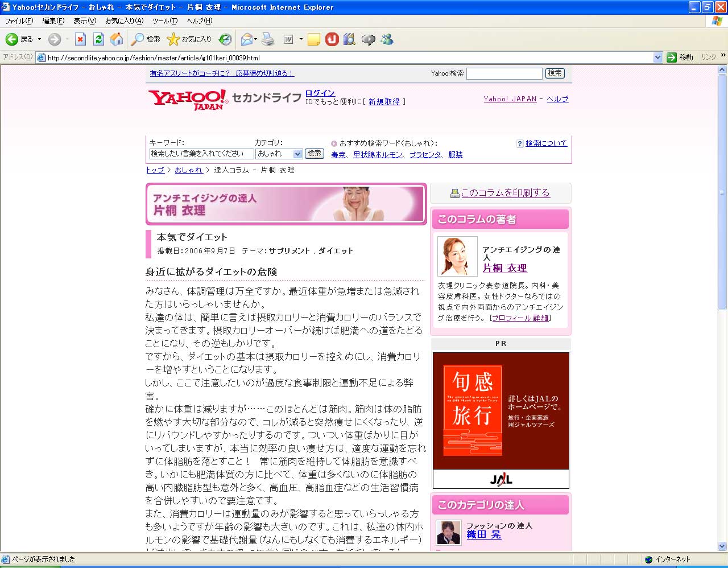
Task: Open the History clock icon
Action: click(225, 39)
